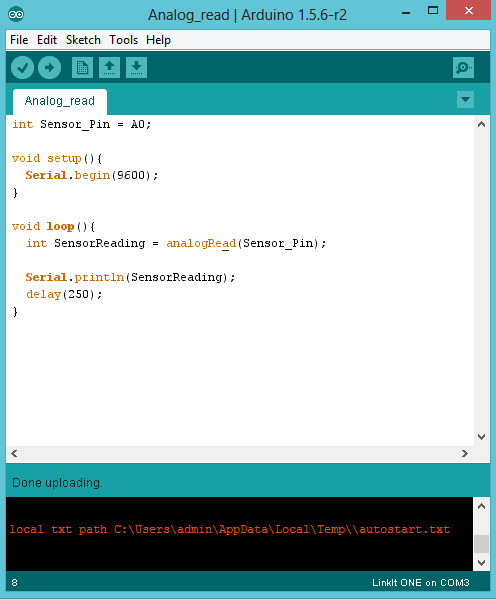496x600 pixels.
Task: Select the Analog_read tab
Action: pyautogui.click(x=60, y=101)
